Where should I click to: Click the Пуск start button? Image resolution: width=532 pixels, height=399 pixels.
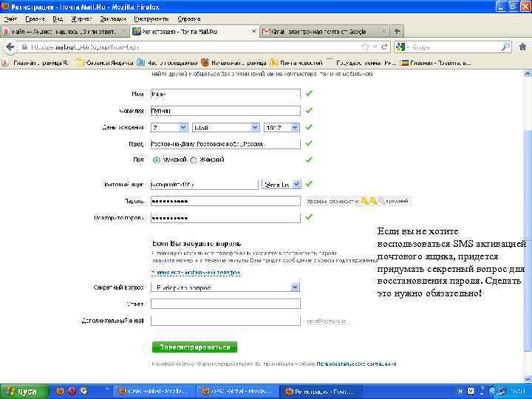(x=24, y=392)
